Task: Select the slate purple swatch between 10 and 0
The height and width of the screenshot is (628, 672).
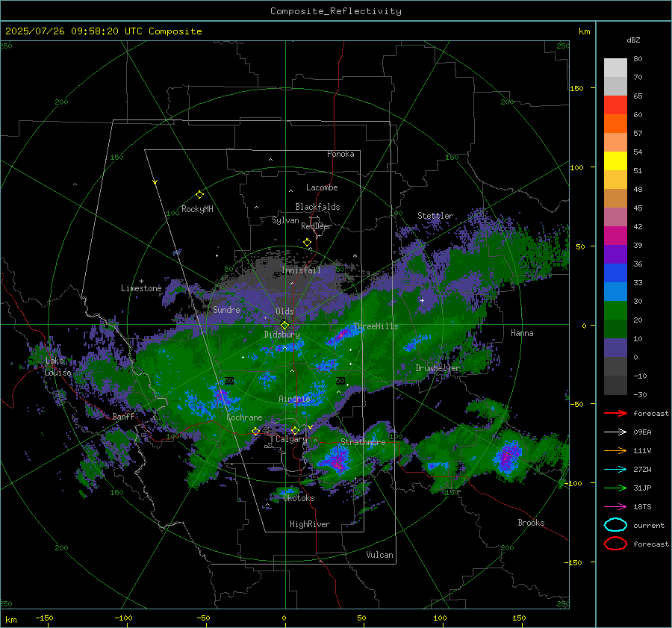Action: [615, 348]
